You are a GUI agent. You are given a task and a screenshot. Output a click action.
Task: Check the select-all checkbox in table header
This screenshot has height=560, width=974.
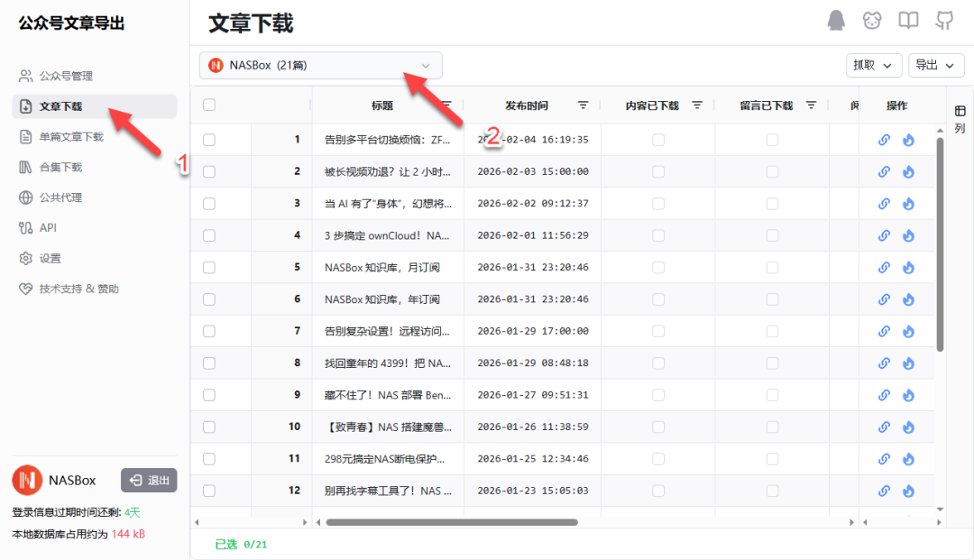pos(209,105)
